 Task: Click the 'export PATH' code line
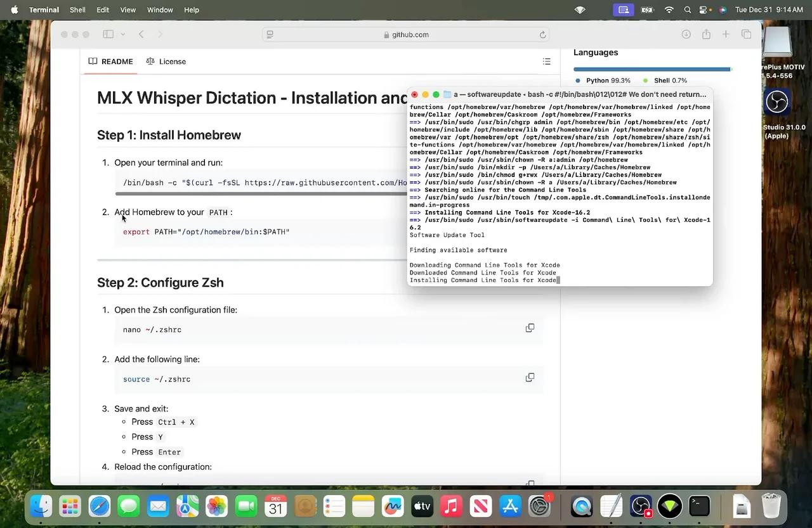[x=206, y=232]
